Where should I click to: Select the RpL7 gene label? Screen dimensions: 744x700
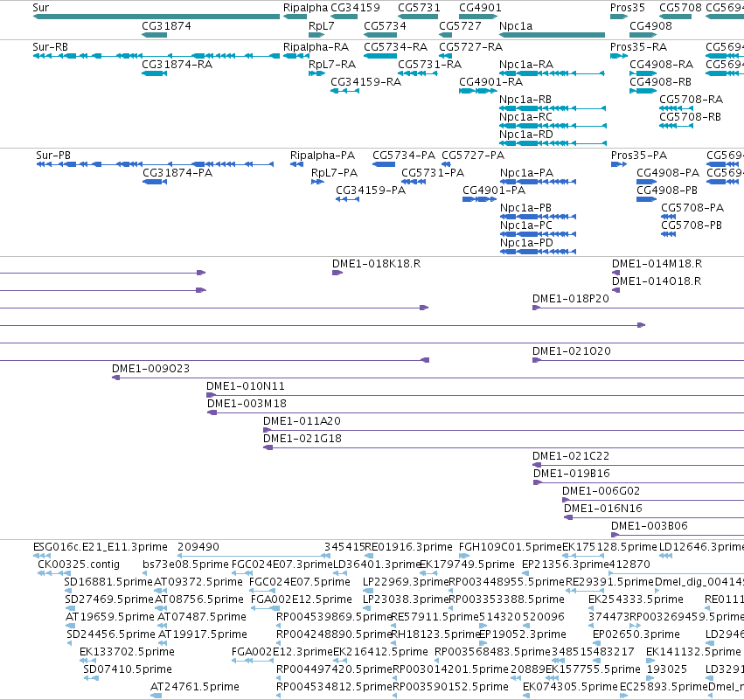(321, 25)
